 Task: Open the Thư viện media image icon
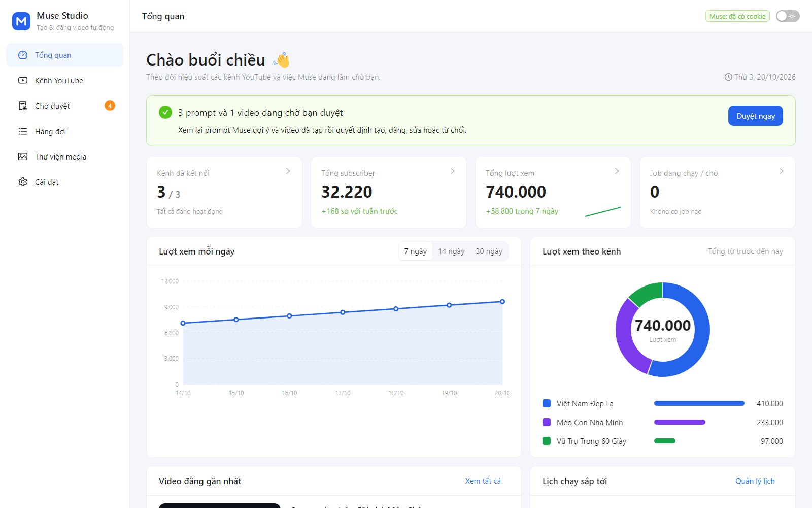point(23,156)
